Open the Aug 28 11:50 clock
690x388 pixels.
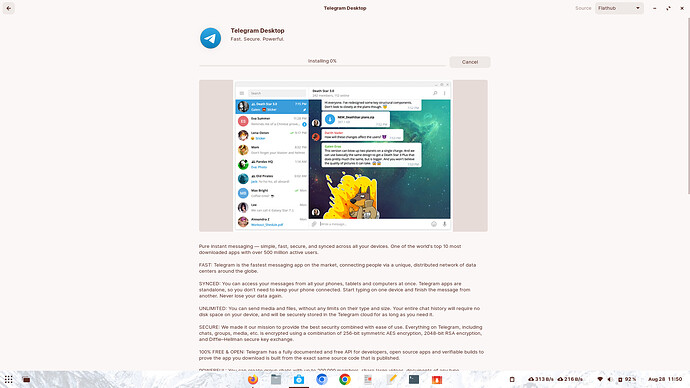tap(665, 379)
